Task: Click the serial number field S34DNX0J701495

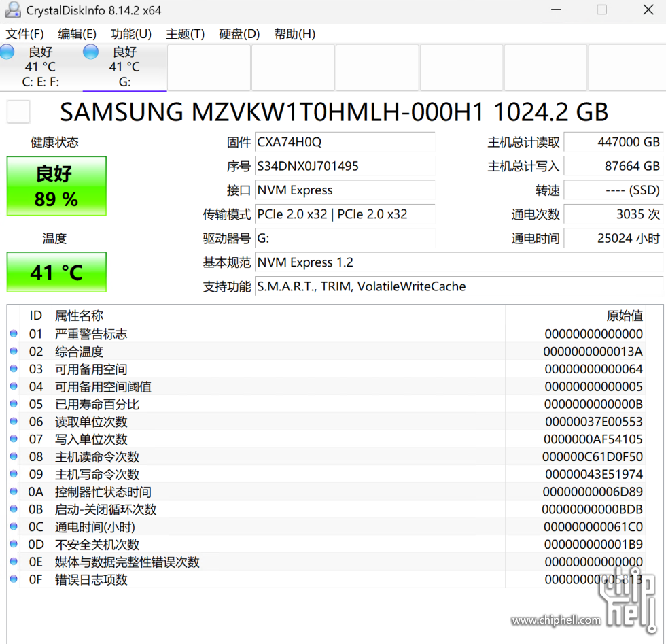Action: (345, 166)
